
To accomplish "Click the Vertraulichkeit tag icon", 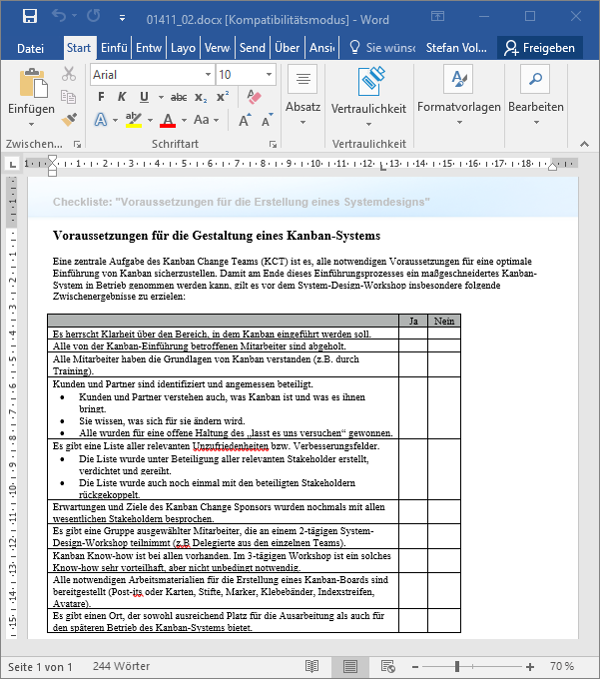I will click(x=369, y=82).
